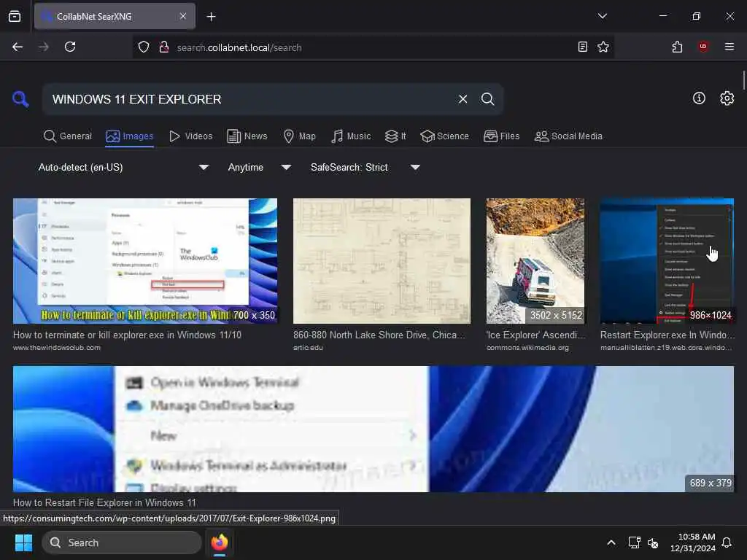Bookmark this page with the star

(x=603, y=47)
